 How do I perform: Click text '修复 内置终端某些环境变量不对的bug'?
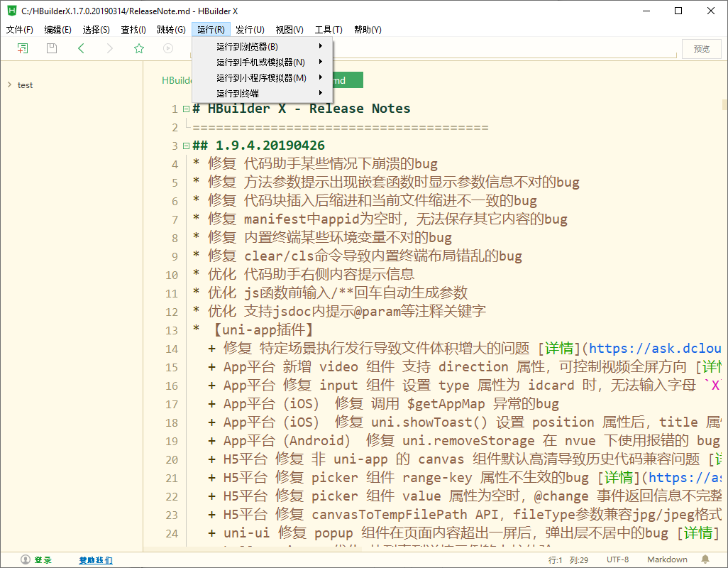coord(330,237)
